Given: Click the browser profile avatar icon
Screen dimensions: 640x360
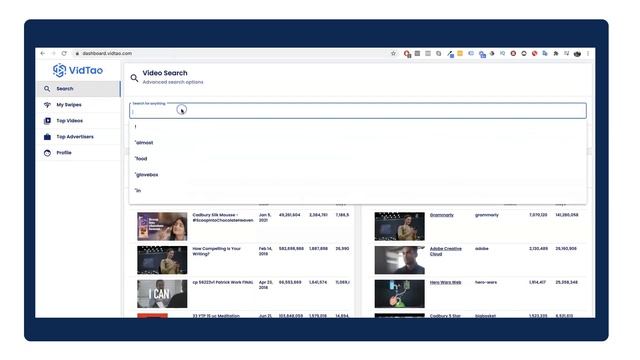Looking at the screenshot, I should tap(577, 53).
